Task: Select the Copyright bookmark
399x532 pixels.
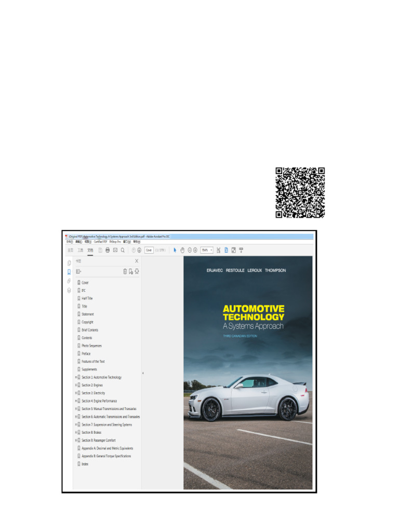Action: click(x=87, y=322)
